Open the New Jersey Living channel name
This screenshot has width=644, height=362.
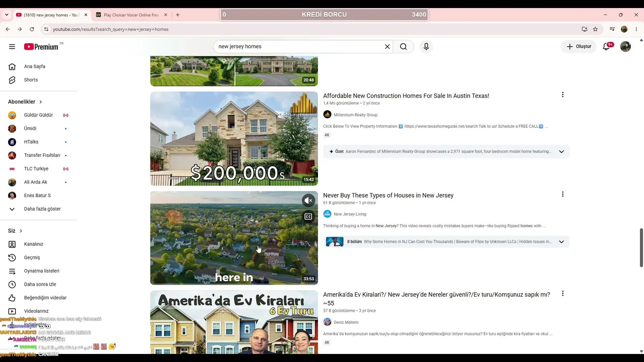350,214
